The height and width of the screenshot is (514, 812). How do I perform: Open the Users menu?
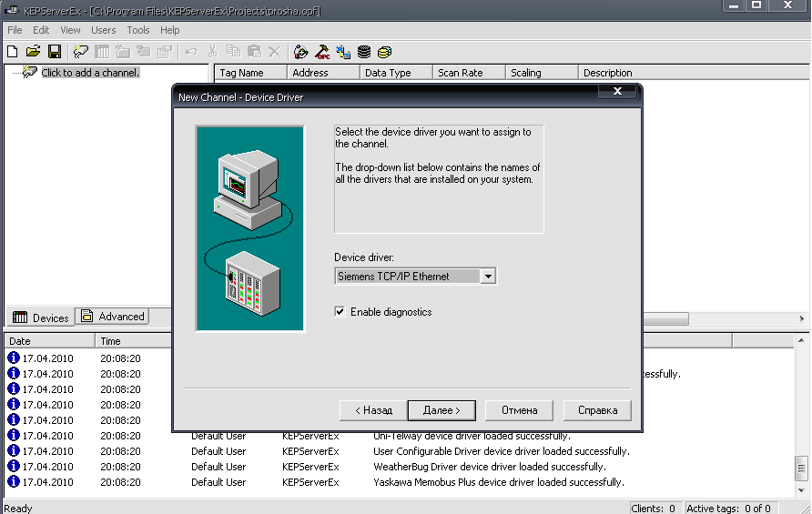pyautogui.click(x=104, y=30)
